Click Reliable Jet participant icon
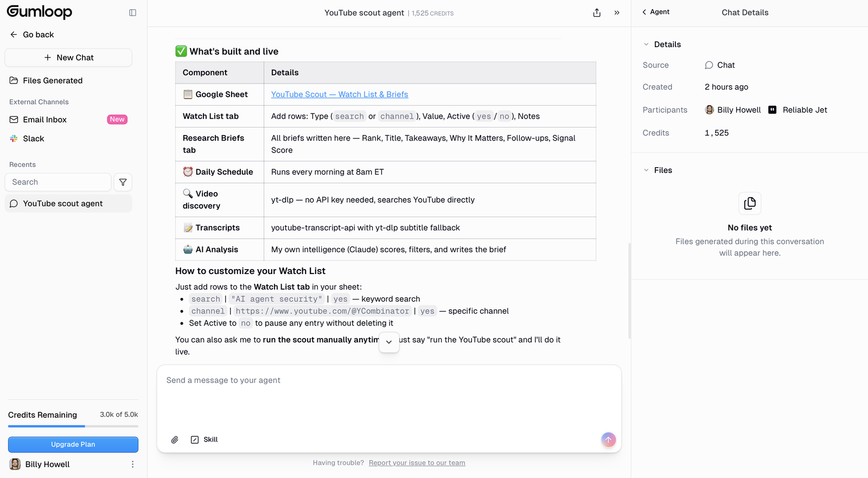Image resolution: width=868 pixels, height=478 pixels. click(x=773, y=110)
